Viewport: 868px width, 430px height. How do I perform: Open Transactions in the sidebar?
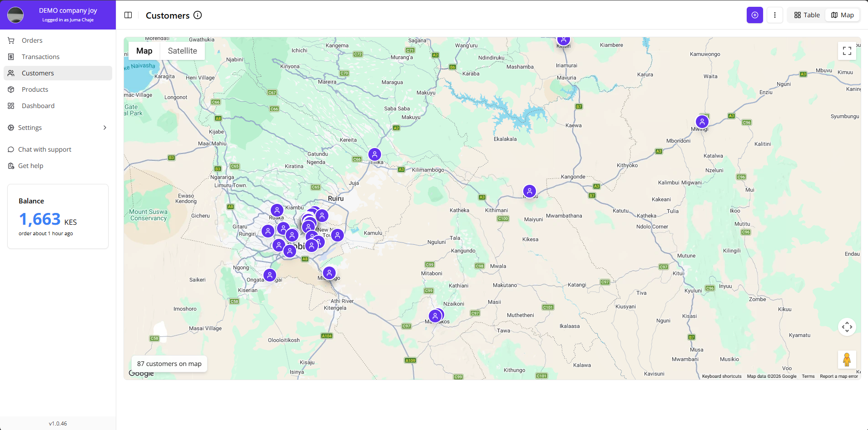tap(58, 57)
